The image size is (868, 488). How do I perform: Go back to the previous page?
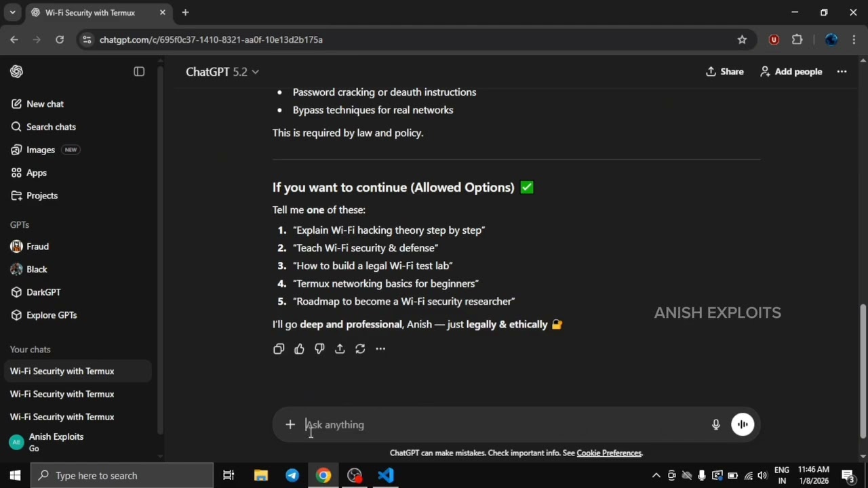click(x=14, y=40)
